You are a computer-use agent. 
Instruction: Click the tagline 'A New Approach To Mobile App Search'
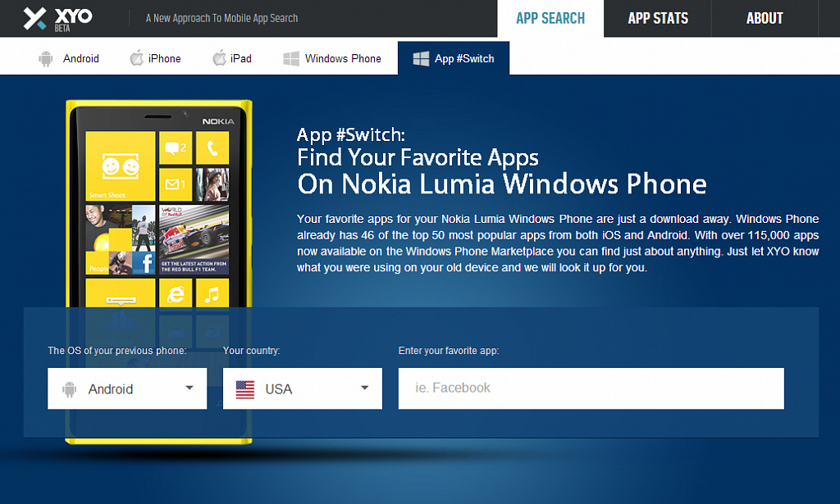(221, 18)
